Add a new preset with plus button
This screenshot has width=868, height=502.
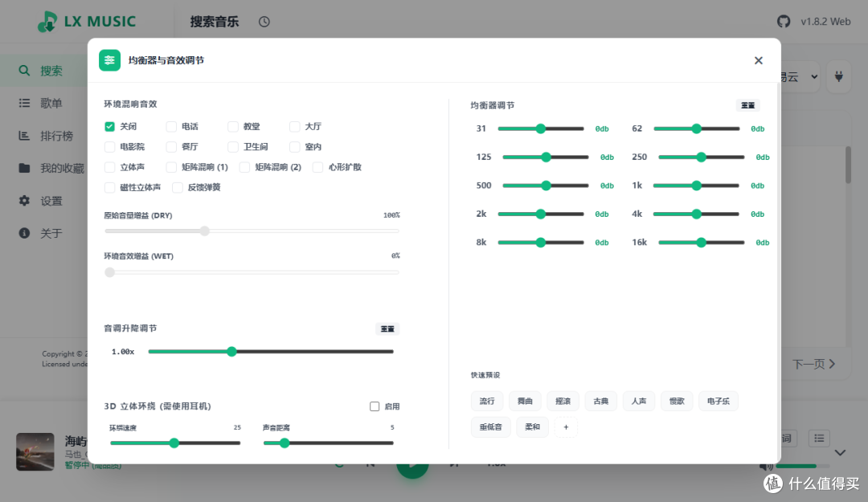(566, 426)
